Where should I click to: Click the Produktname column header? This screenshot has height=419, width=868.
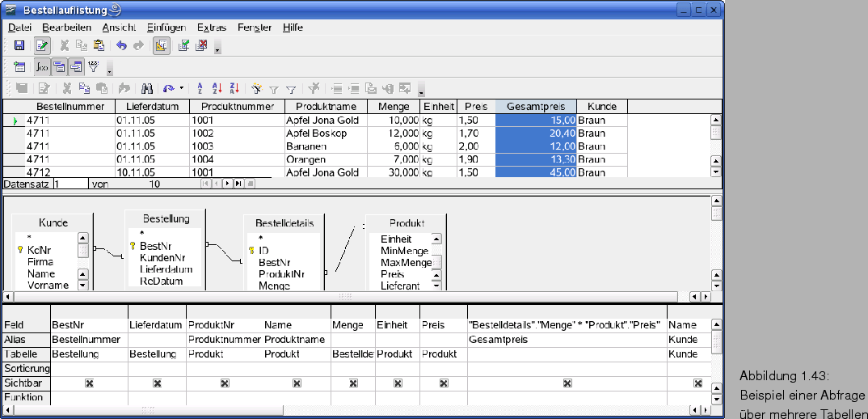point(326,107)
